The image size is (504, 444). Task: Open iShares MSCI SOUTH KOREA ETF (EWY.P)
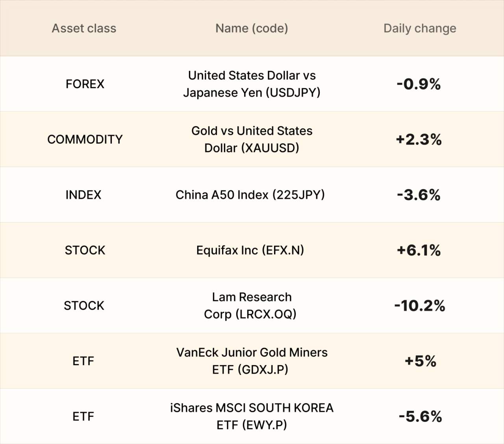tap(252, 416)
